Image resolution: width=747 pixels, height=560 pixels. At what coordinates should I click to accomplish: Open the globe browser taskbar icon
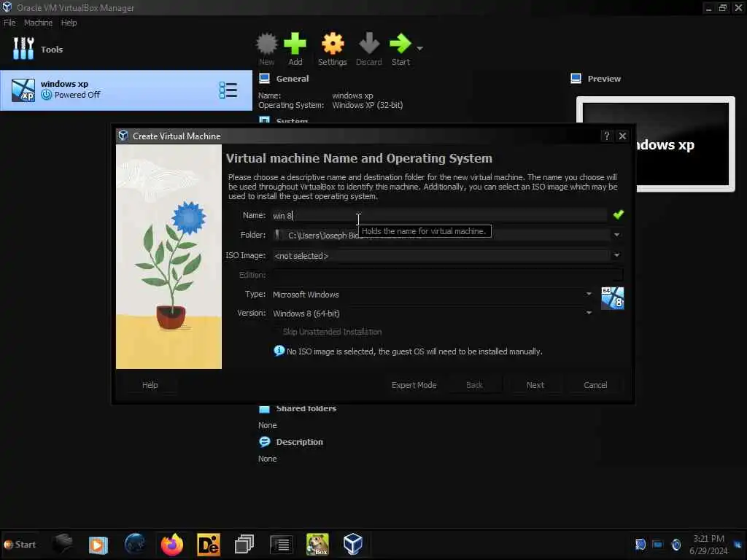tap(135, 544)
